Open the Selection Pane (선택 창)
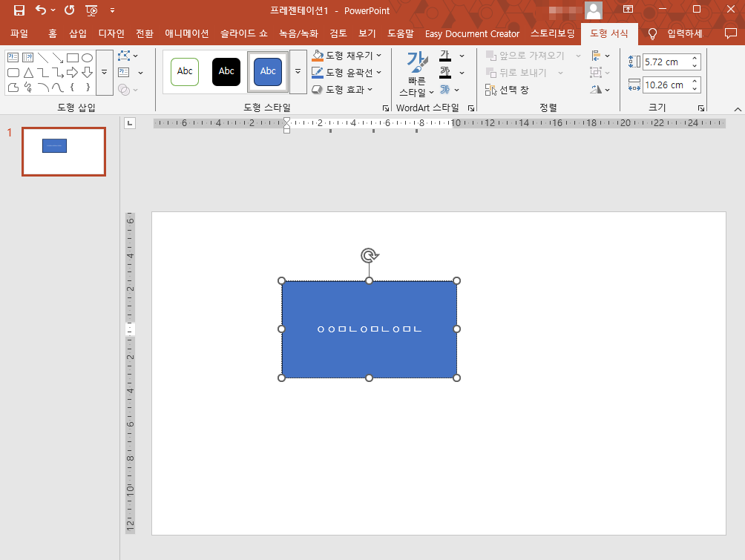This screenshot has height=560, width=745. [507, 89]
